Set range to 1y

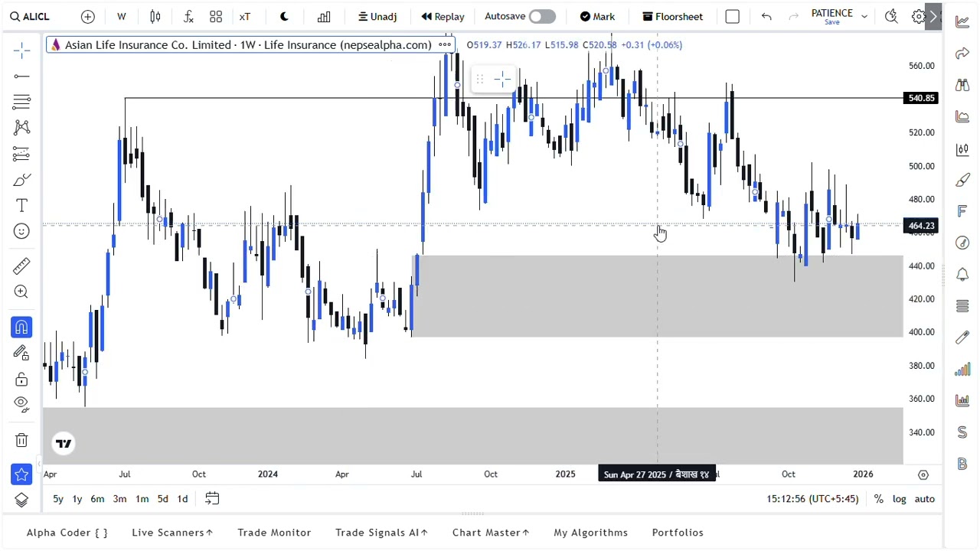pyautogui.click(x=77, y=499)
